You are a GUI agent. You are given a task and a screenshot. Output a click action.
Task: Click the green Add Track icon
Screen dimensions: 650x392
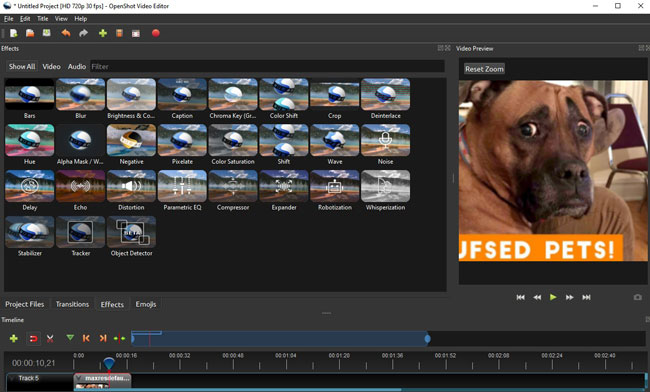[x=14, y=339]
